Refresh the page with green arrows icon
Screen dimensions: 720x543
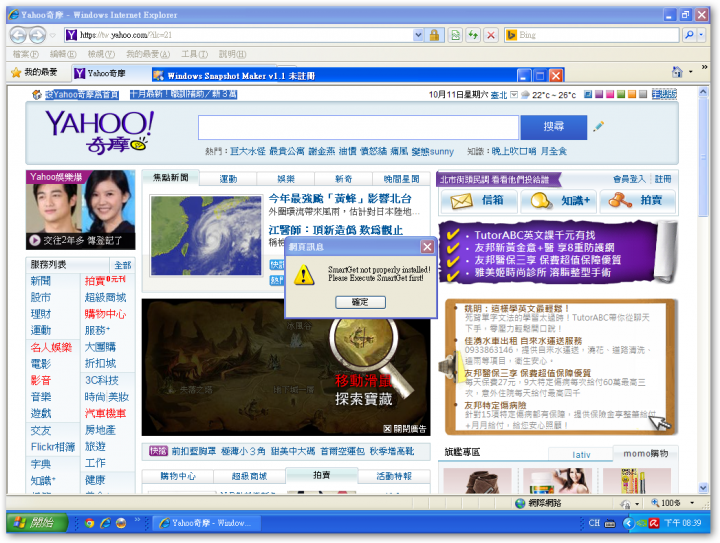coord(473,35)
